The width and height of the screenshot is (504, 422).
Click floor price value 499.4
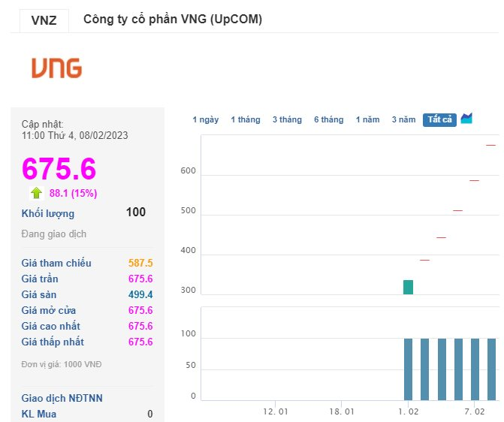(x=140, y=294)
